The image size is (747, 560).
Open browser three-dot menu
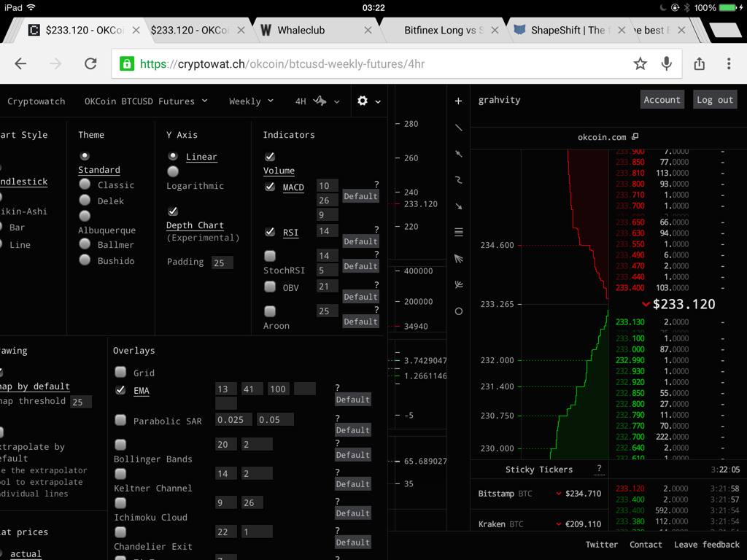(x=729, y=63)
